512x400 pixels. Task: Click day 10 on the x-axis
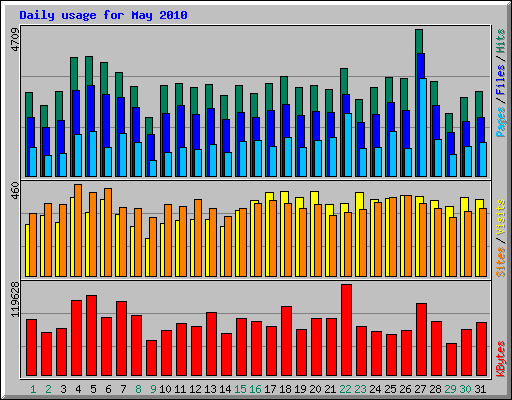click(165, 389)
